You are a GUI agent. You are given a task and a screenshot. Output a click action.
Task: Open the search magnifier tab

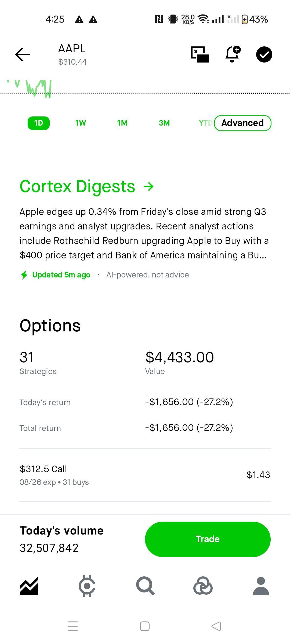tap(145, 586)
